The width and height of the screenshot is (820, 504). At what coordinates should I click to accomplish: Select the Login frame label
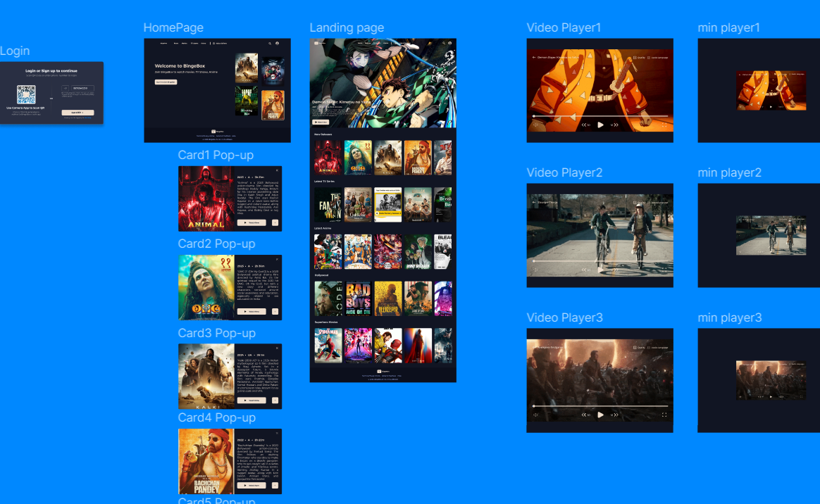15,51
